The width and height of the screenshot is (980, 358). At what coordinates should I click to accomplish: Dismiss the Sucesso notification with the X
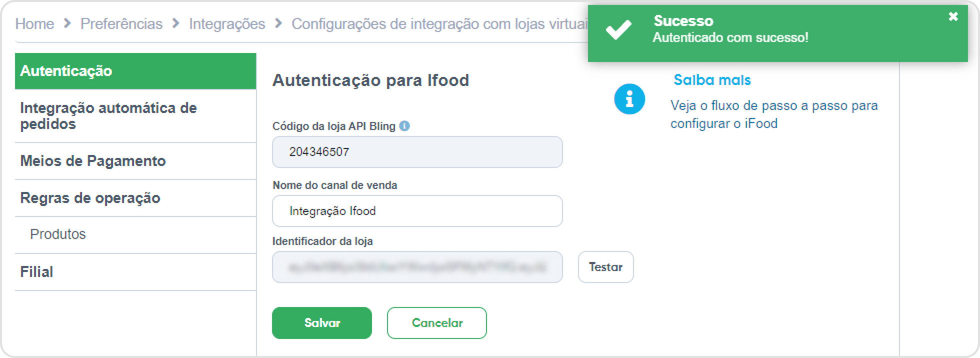[x=953, y=16]
